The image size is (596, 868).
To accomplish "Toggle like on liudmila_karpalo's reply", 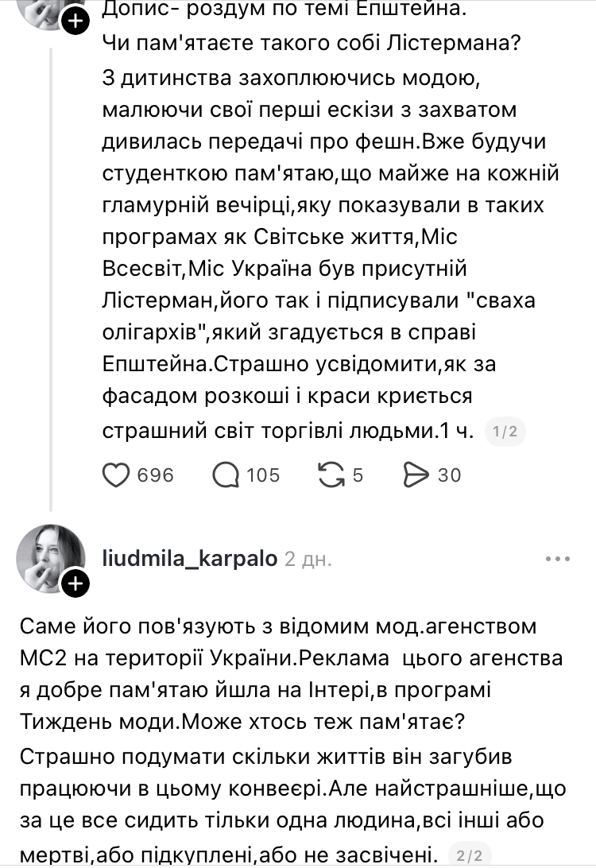I will pos(117,474).
